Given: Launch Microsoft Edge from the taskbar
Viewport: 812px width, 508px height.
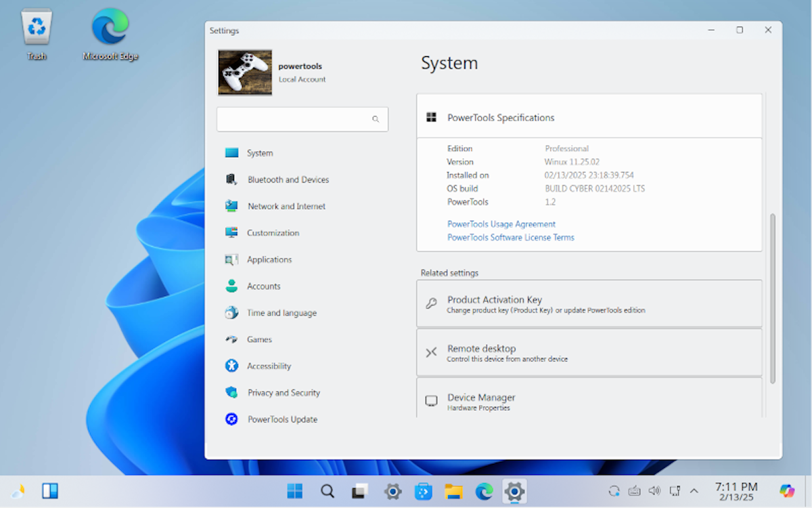Looking at the screenshot, I should [484, 492].
